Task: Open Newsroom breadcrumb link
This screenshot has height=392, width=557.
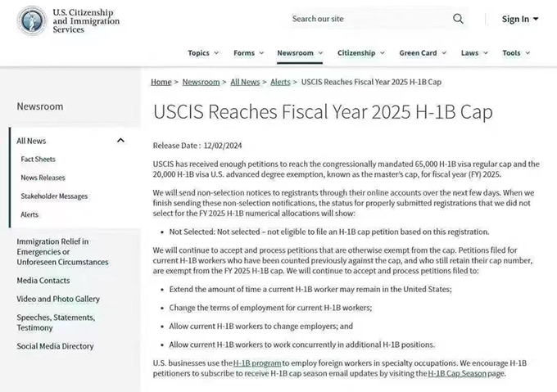Action: (201, 82)
